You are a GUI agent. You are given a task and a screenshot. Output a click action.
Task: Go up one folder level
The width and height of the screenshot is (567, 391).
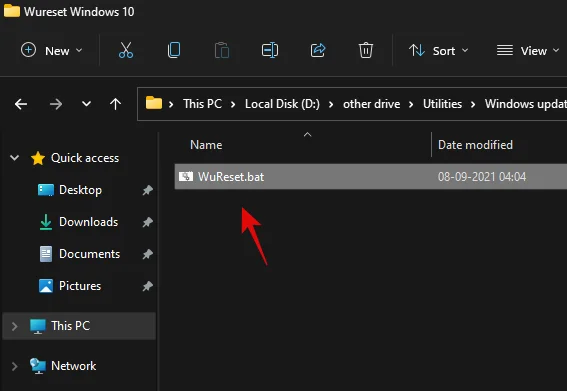click(x=115, y=104)
